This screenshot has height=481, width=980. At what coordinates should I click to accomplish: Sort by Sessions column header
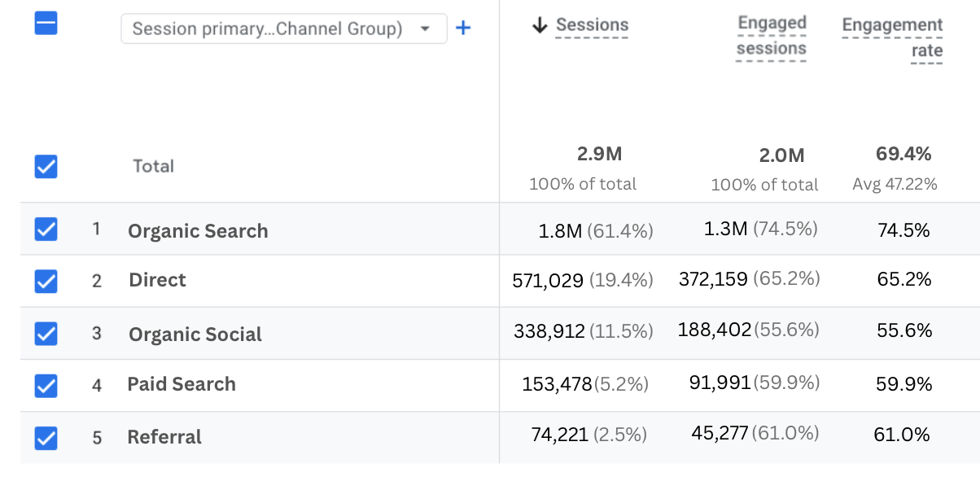pos(592,25)
